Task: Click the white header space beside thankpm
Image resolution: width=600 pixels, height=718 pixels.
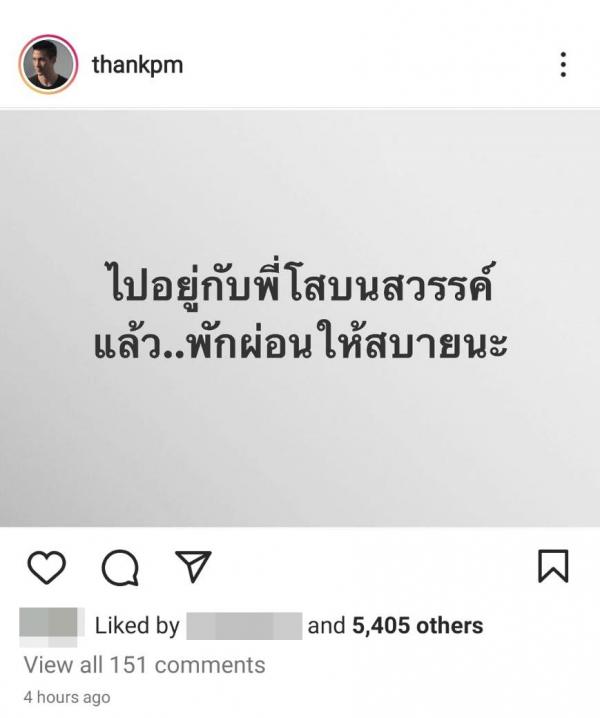Action: tap(366, 65)
